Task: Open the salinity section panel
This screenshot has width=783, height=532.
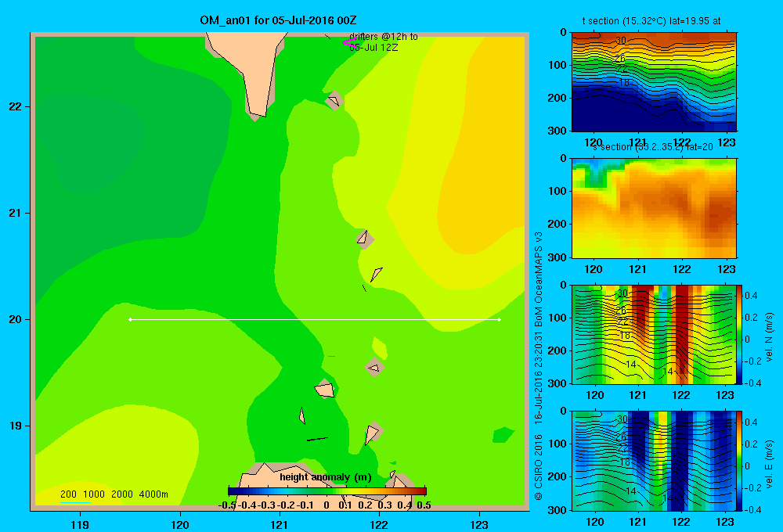Action: pyautogui.click(x=654, y=208)
